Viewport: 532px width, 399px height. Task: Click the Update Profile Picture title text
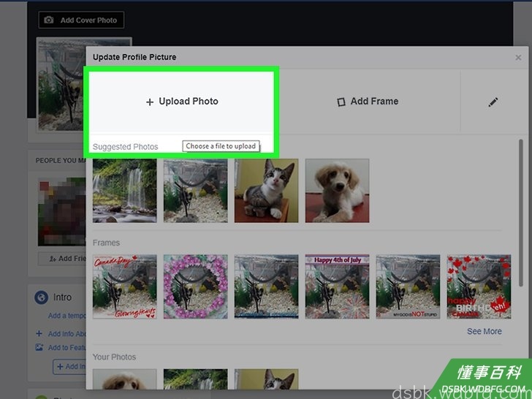click(x=134, y=57)
